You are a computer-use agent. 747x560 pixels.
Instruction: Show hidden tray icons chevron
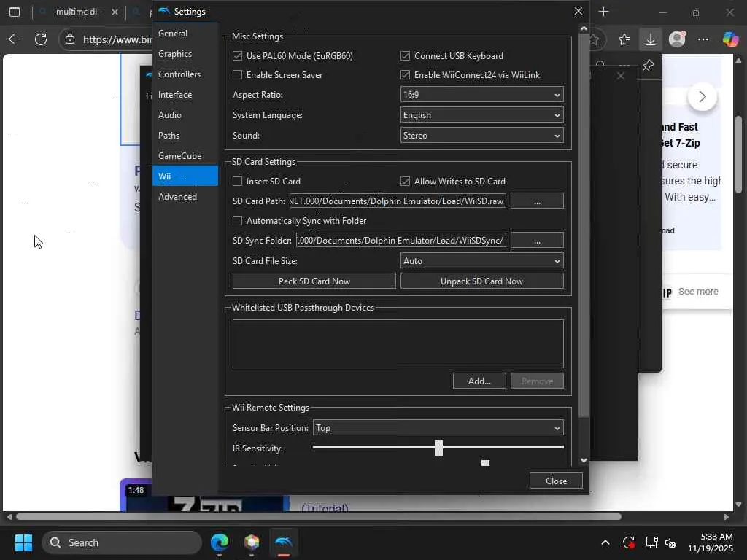coord(605,542)
